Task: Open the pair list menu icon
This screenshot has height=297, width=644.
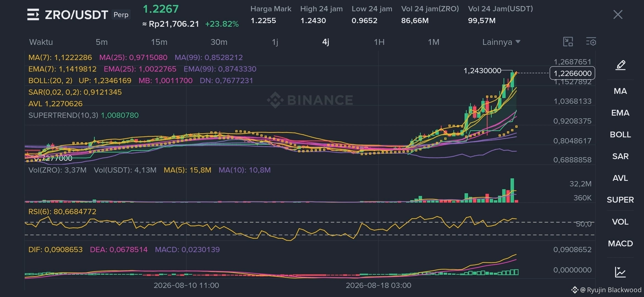Action: click(33, 15)
